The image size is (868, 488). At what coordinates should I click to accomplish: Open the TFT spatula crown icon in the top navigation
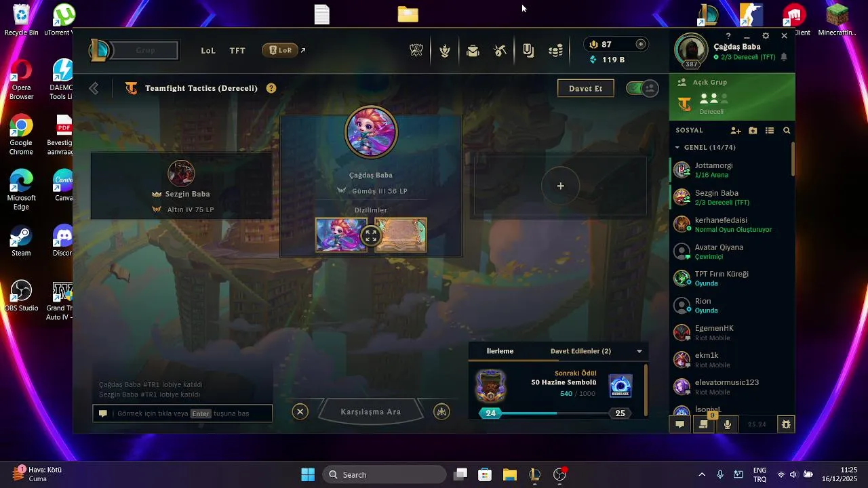445,50
